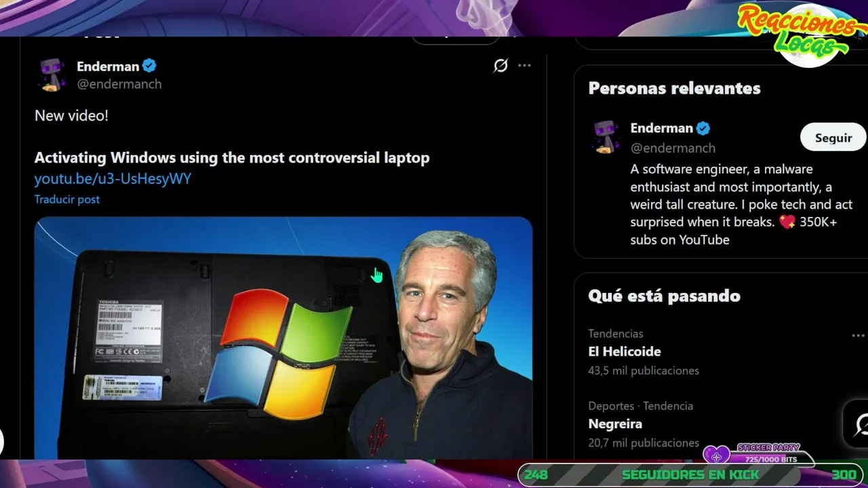Click the verified badge beside the post author's name

[149, 66]
